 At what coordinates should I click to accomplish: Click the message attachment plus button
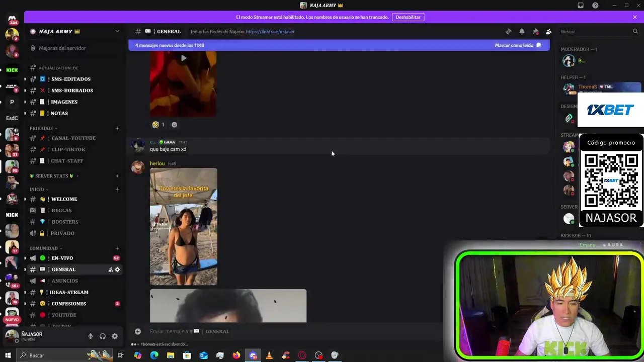pos(138,331)
